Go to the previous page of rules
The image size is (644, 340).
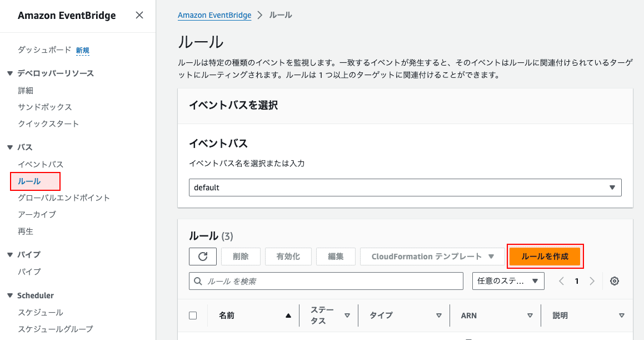561,281
